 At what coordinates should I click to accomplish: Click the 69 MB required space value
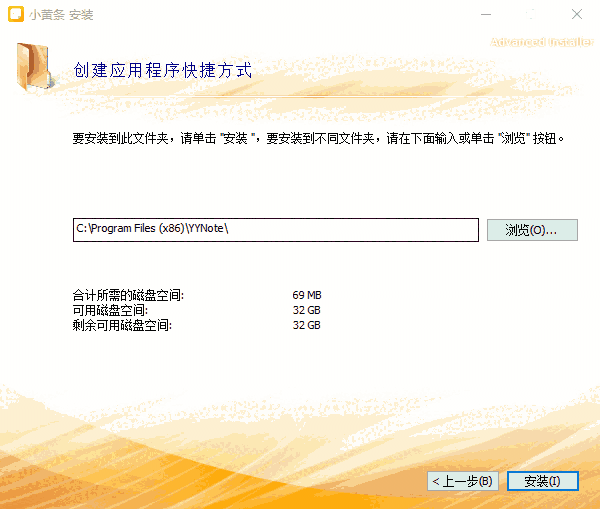coord(307,295)
